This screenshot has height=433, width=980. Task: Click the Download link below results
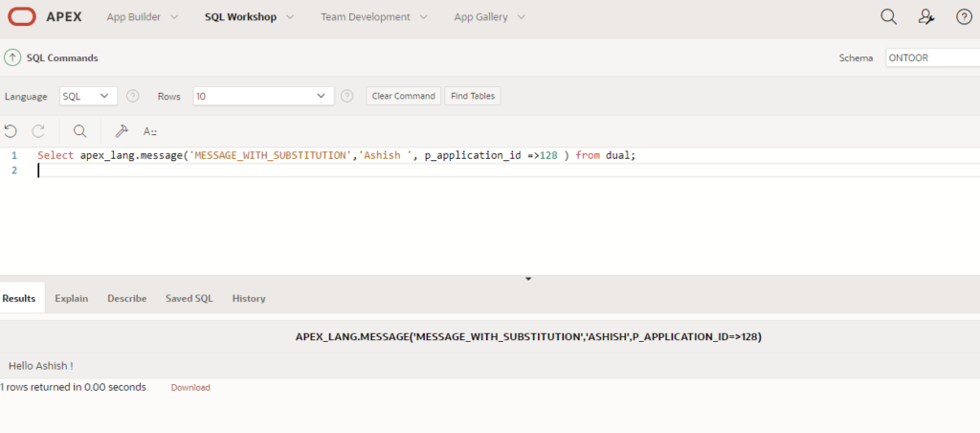click(x=190, y=388)
